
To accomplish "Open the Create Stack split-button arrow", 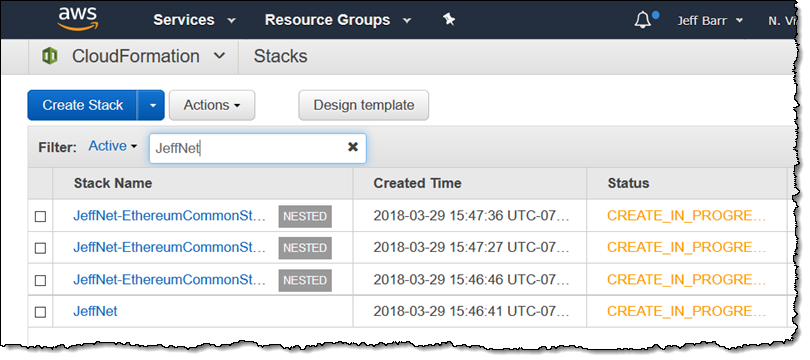I will 151,105.
